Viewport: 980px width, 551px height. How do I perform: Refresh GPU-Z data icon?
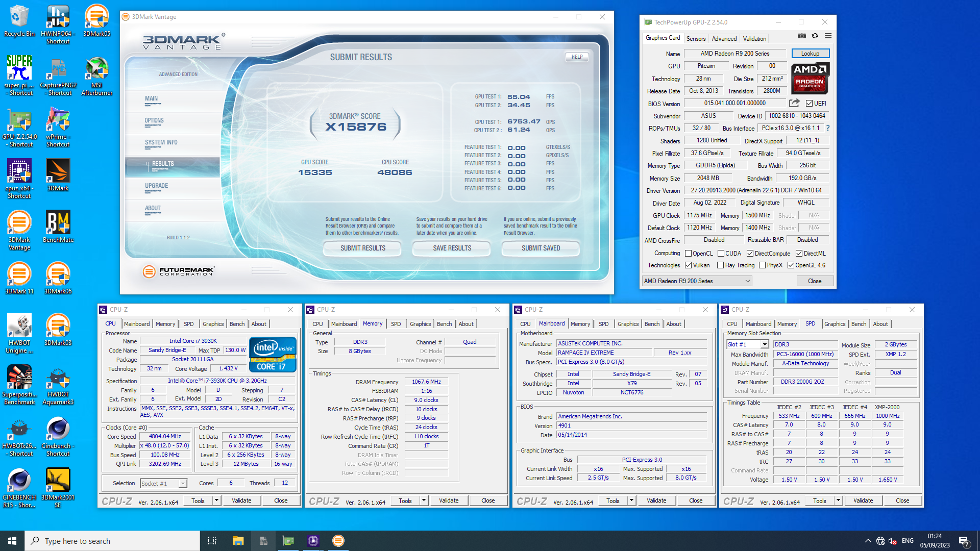coord(815,36)
